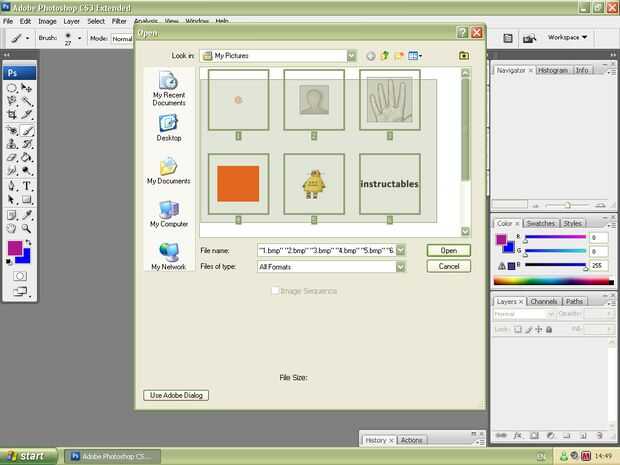Screen dimensions: 620x465
Task: Add current folder to Favorites
Action: [x=464, y=56]
